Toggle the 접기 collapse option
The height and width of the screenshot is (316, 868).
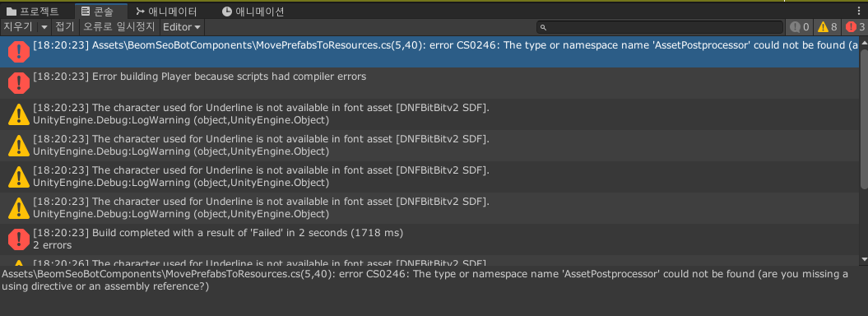point(65,26)
